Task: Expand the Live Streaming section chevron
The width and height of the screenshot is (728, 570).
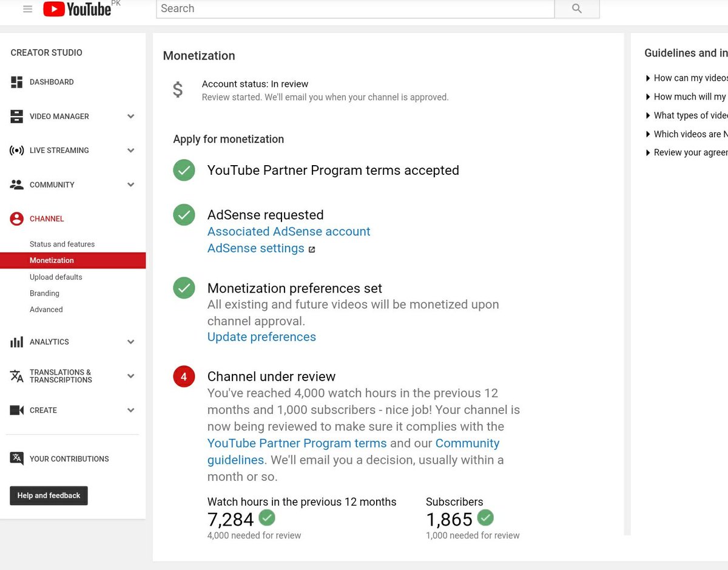Action: tap(130, 151)
